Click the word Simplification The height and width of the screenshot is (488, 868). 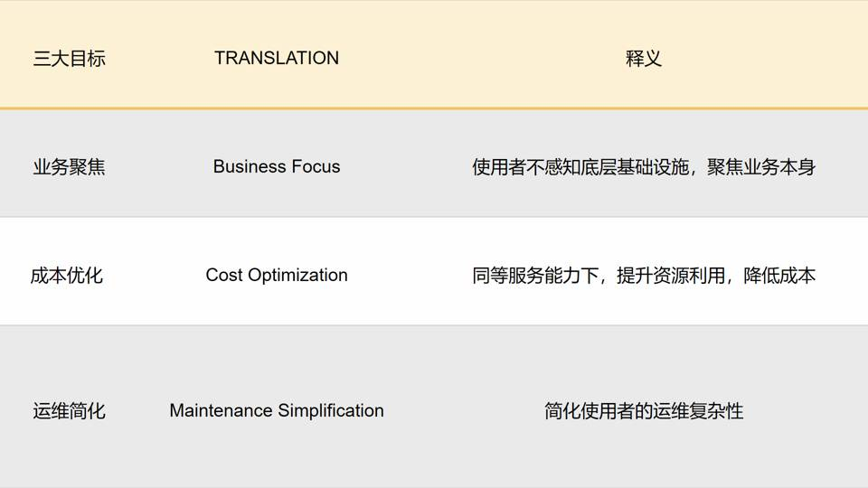331,410
